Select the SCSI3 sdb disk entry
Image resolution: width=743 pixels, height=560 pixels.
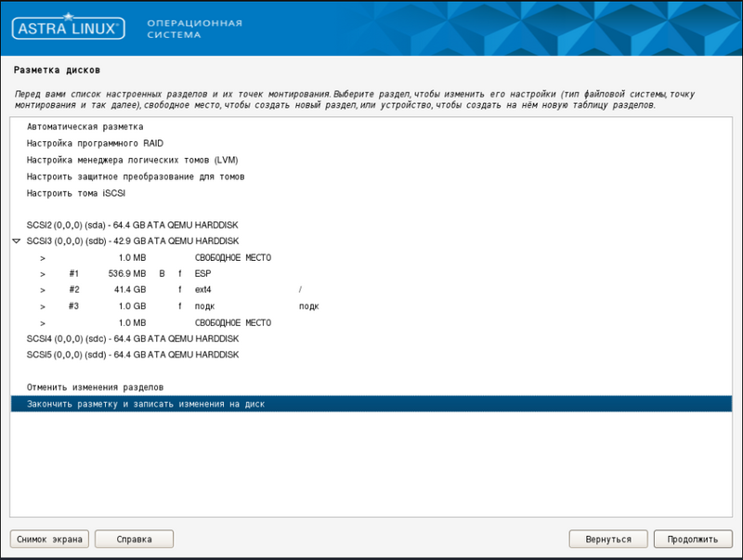(x=134, y=241)
